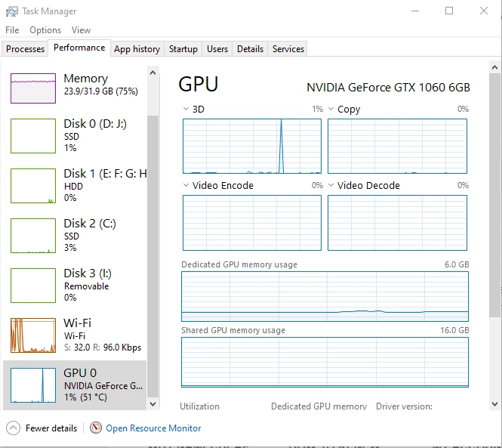Click the sidebar vertical scrollbar thumb

point(152,257)
